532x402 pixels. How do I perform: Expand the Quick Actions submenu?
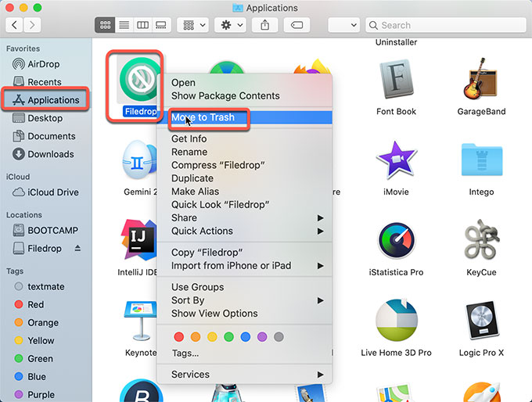tap(244, 231)
